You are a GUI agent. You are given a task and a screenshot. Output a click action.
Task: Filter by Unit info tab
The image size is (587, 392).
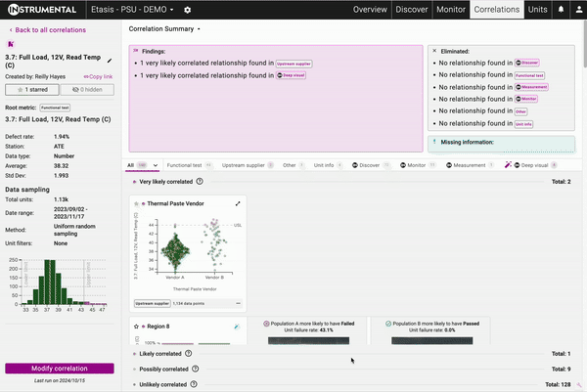tap(328, 165)
